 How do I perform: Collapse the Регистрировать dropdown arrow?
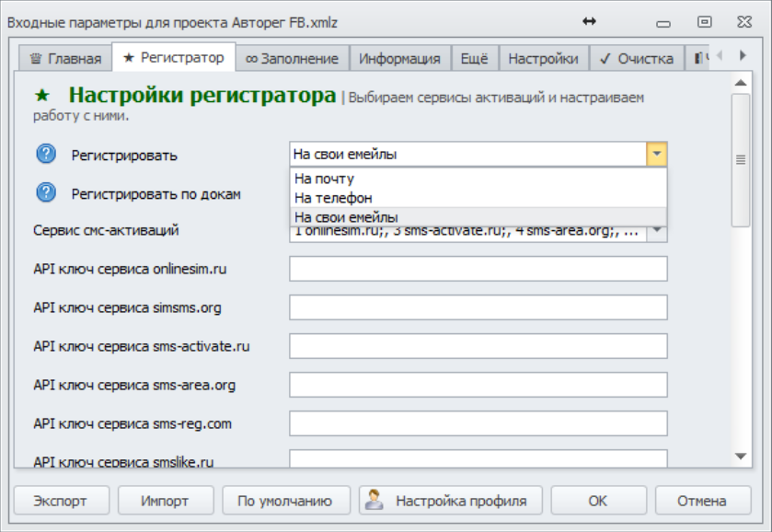click(656, 155)
